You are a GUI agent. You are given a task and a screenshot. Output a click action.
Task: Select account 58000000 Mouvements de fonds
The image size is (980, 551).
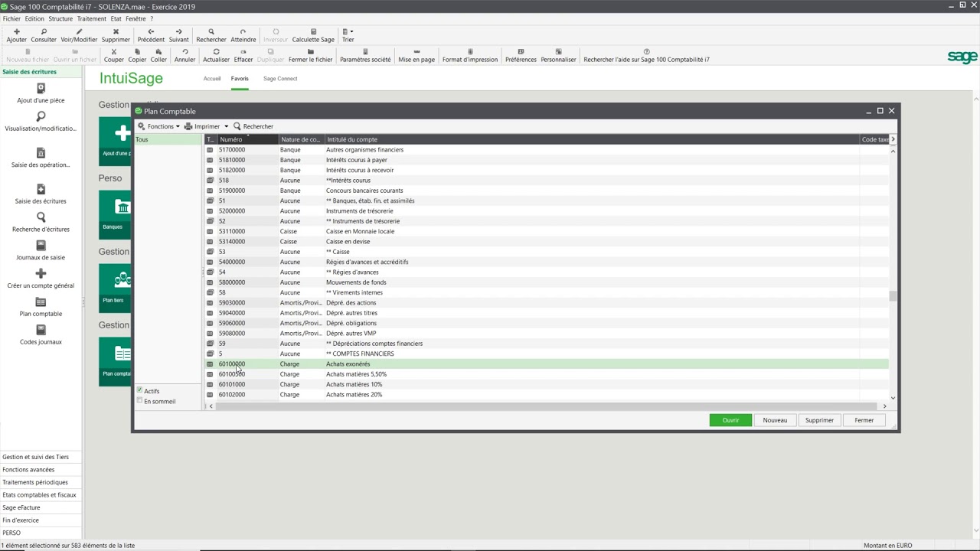click(x=547, y=282)
